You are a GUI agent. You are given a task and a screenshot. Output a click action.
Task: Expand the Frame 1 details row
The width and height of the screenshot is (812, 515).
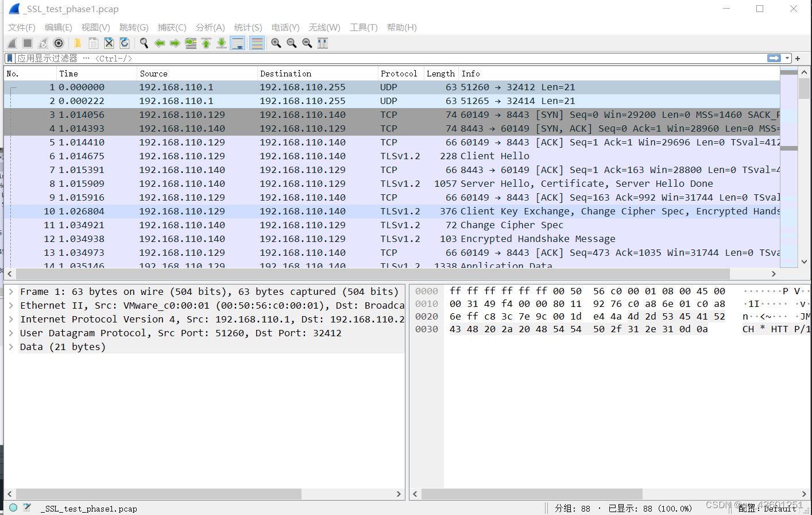point(11,291)
